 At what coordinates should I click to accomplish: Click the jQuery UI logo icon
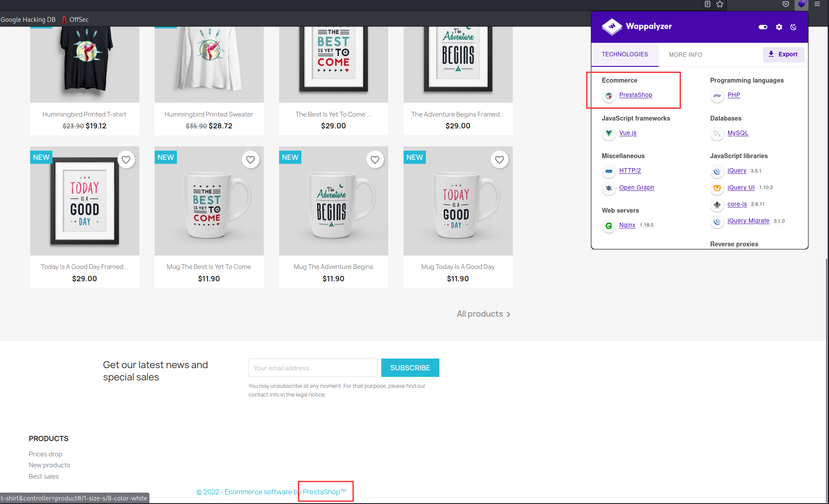(x=717, y=188)
